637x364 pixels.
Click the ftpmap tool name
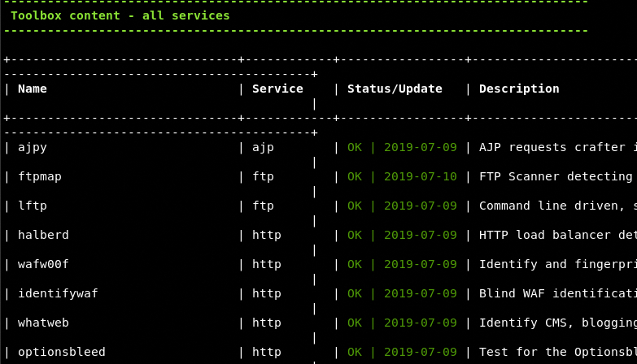pyautogui.click(x=40, y=176)
